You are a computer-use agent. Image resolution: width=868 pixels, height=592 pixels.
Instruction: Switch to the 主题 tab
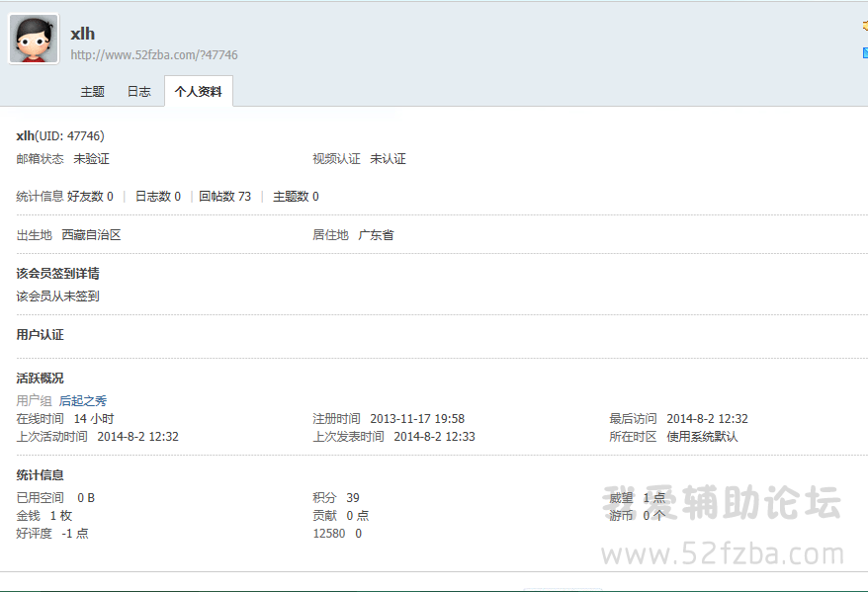pyautogui.click(x=92, y=91)
